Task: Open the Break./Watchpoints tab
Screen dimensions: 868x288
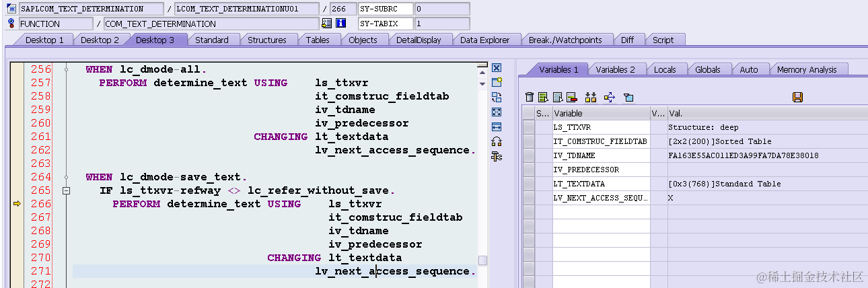Action: pyautogui.click(x=565, y=40)
